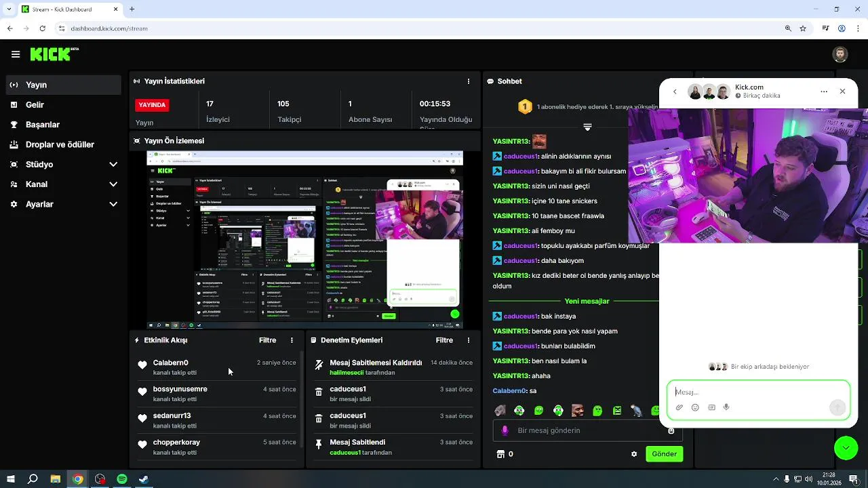The height and width of the screenshot is (488, 868).
Task: Open the Filtre option in Etkinlik Akışı
Action: 267,340
